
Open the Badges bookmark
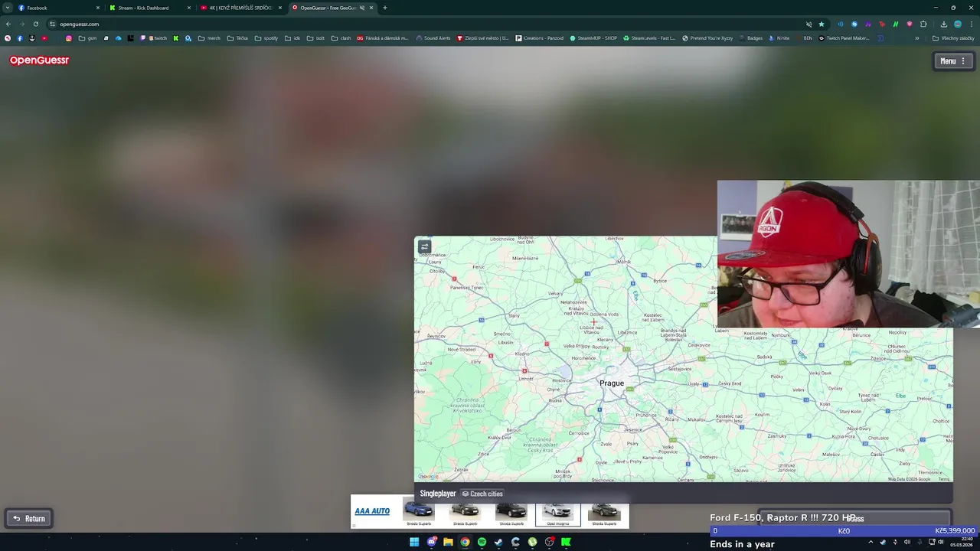click(x=751, y=38)
